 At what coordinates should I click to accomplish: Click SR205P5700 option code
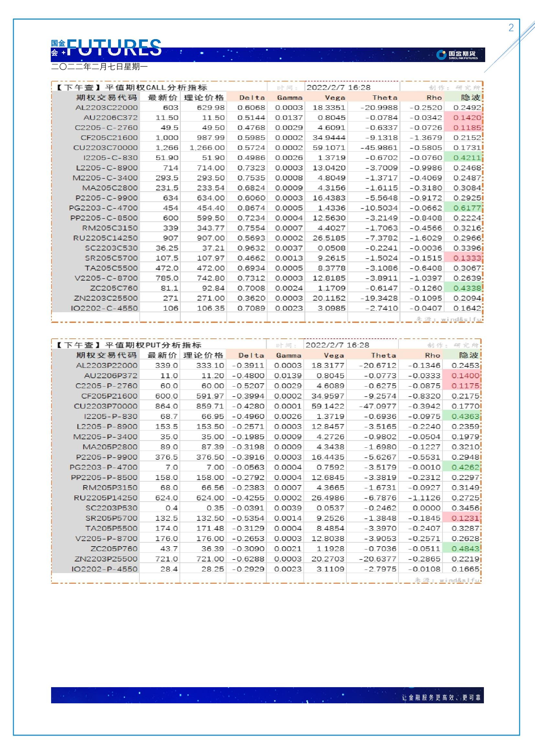[111, 518]
